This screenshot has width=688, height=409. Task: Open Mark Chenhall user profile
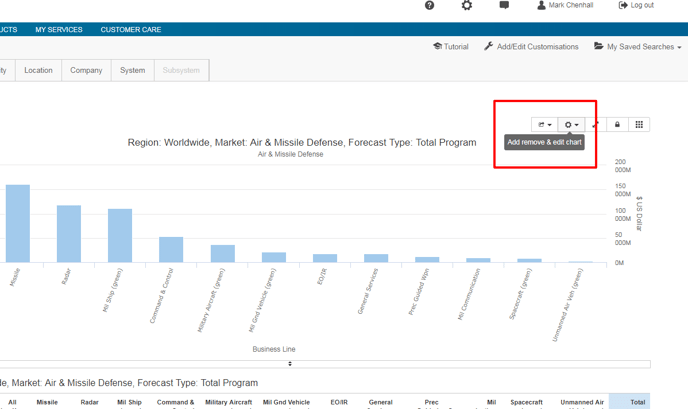click(x=565, y=5)
